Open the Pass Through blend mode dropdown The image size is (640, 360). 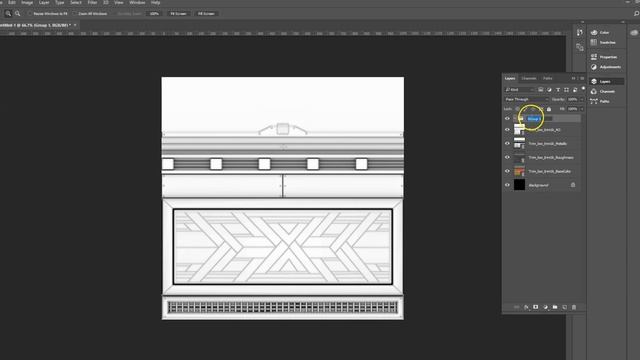pyautogui.click(x=526, y=99)
